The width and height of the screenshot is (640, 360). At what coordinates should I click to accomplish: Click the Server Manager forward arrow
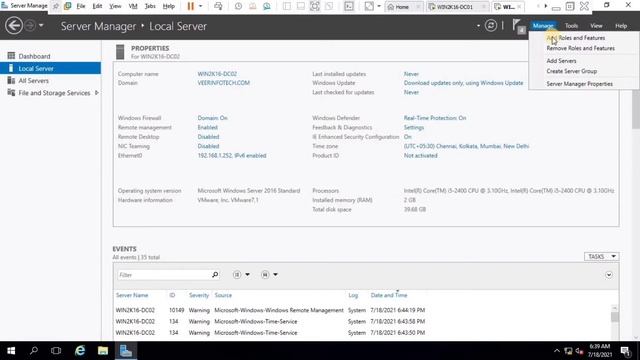(30, 26)
